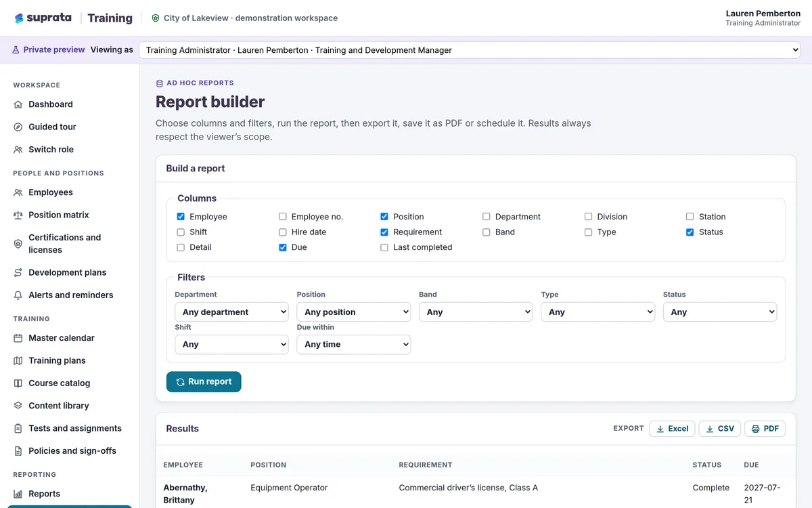
Task: Click the Suprata logo icon
Action: [x=19, y=18]
